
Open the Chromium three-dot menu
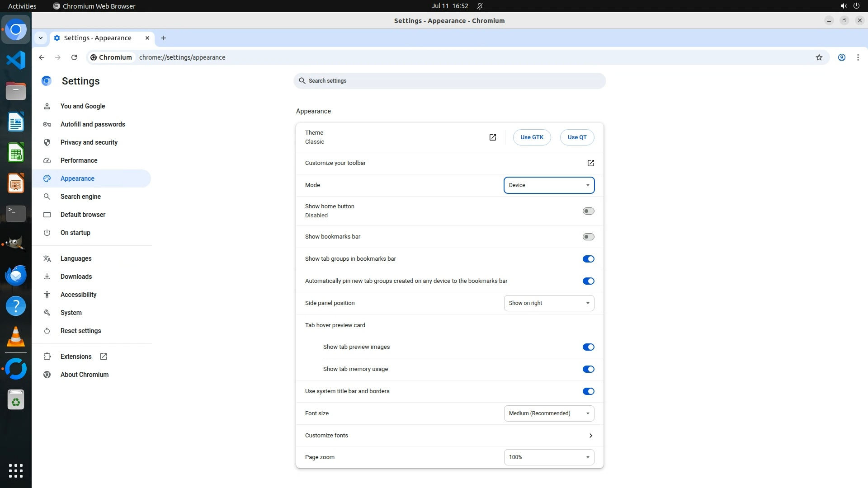click(x=858, y=57)
